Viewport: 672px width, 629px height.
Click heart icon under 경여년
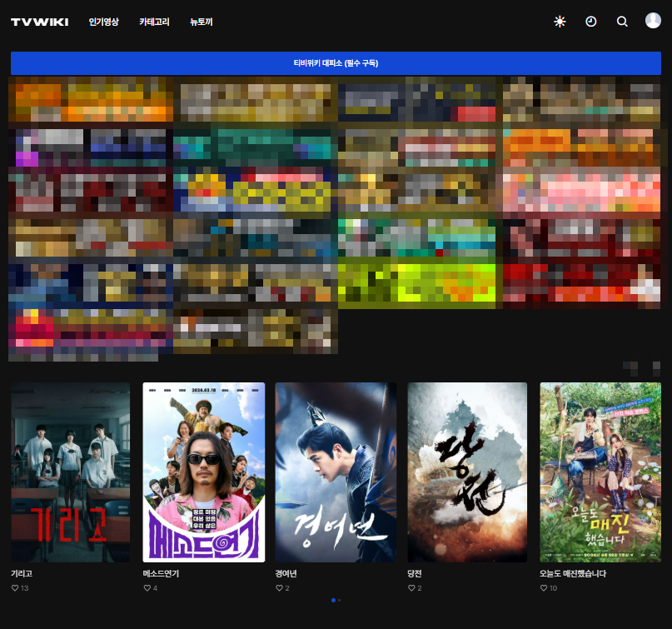(x=280, y=588)
